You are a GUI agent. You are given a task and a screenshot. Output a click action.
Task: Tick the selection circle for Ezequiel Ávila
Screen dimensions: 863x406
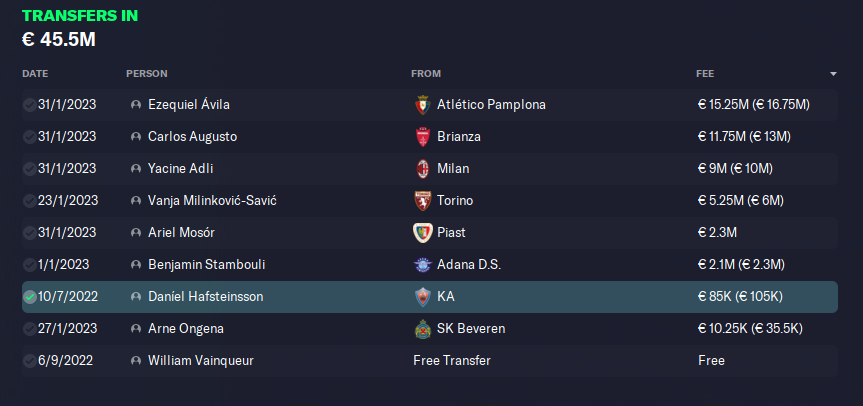point(29,105)
